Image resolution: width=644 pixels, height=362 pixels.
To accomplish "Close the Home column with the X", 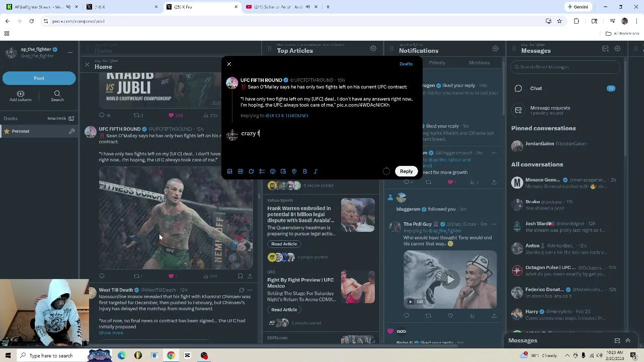I will [x=87, y=64].
